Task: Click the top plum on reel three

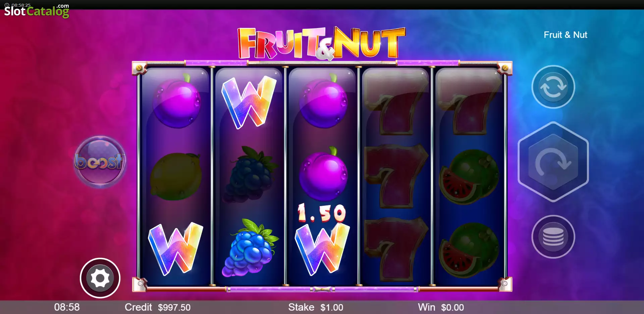Action: 323,102
